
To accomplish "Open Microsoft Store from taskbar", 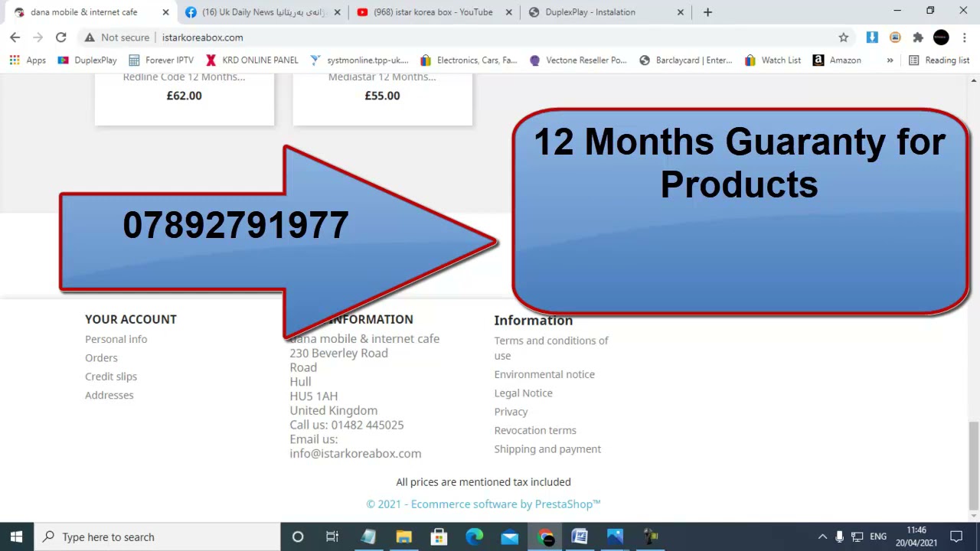I will [x=439, y=536].
